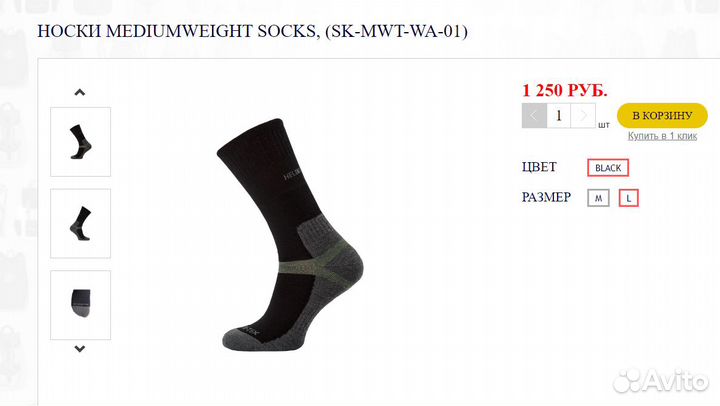Click the РАЗМЕР label
This screenshot has width=720, height=406.
(x=546, y=197)
